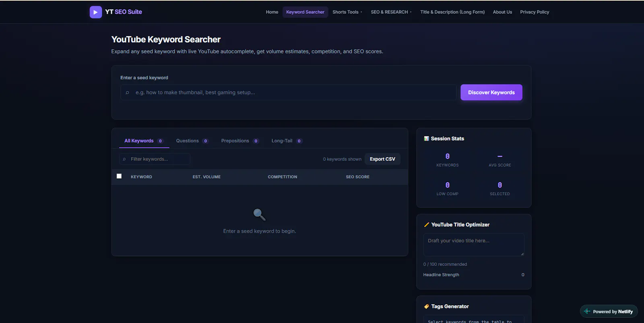Click the '0 keywords shown' text
Image resolution: width=644 pixels, height=323 pixels.
click(x=342, y=159)
